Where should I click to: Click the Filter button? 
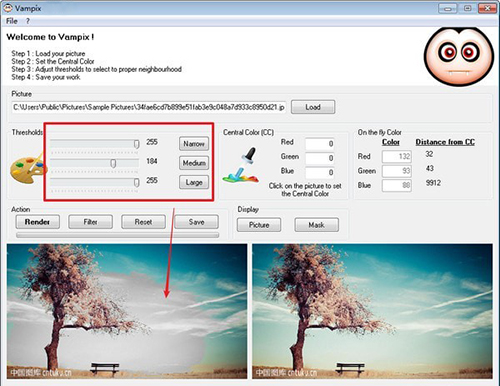coord(90,222)
